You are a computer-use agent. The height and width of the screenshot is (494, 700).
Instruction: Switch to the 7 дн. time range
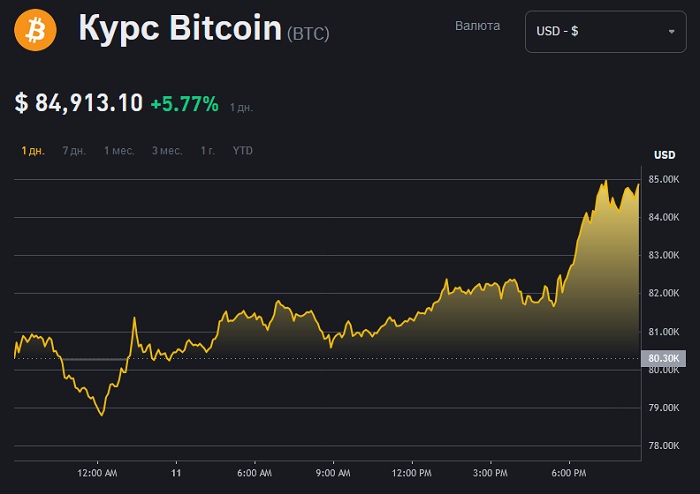[74, 151]
